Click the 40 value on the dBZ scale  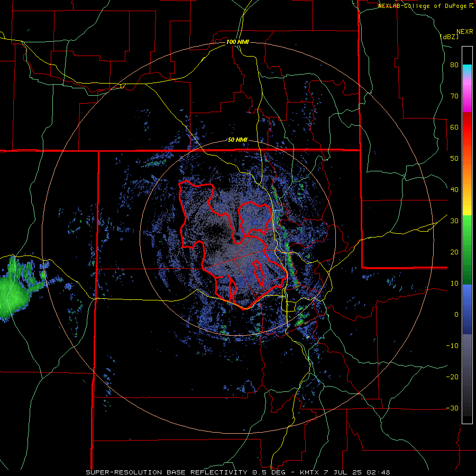click(454, 190)
